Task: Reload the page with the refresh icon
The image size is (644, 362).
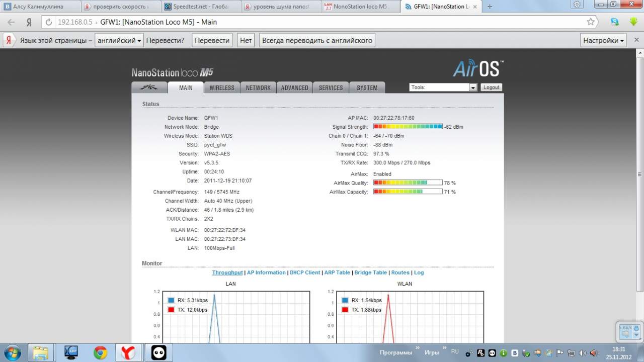Action: click(49, 22)
